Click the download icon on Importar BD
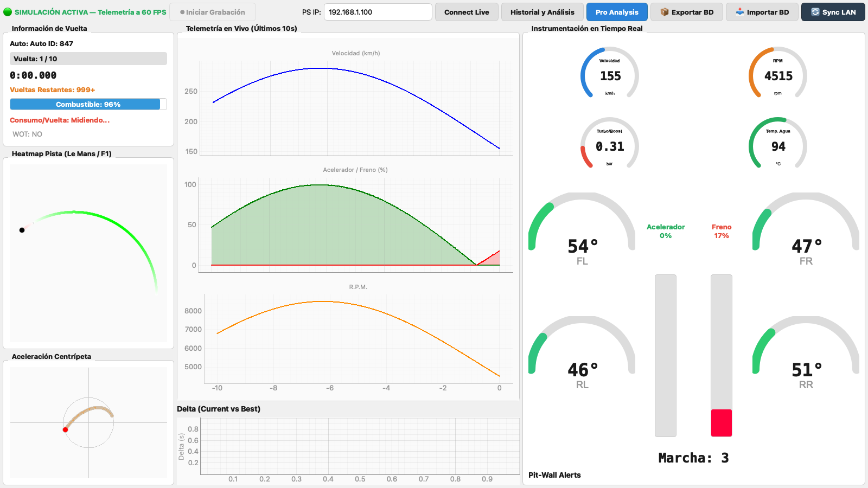The width and height of the screenshot is (868, 488). pyautogui.click(x=740, y=12)
